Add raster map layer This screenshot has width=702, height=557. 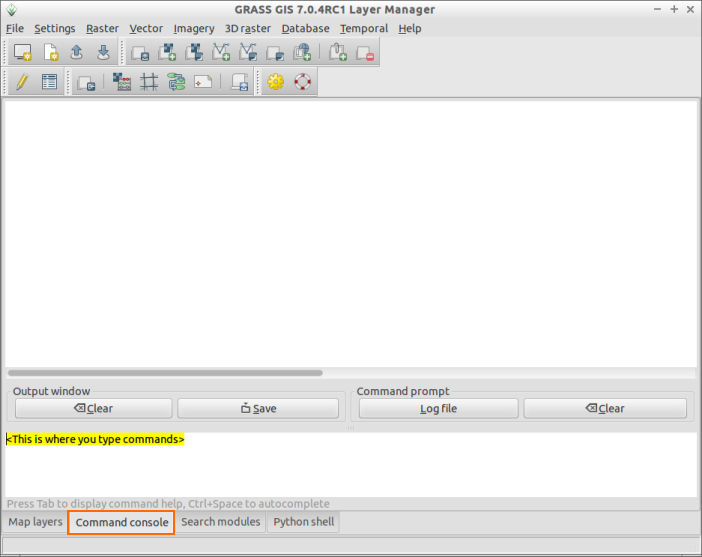[167, 52]
